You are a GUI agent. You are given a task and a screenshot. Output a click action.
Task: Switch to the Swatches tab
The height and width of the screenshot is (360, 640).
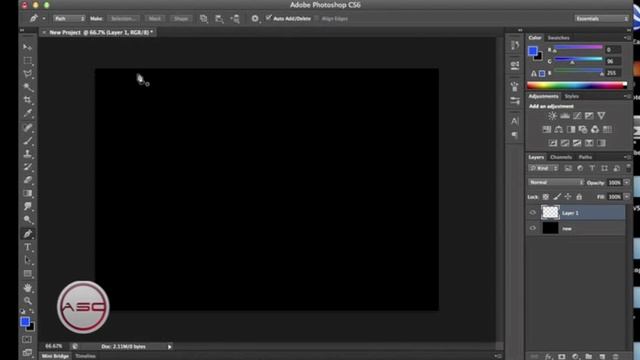(x=558, y=38)
